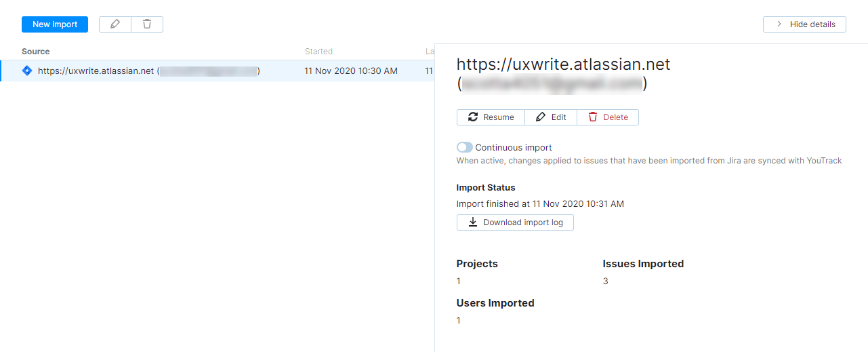Screen dimensions: 868x352
Task: Sort by the Source column header
Action: coord(36,52)
